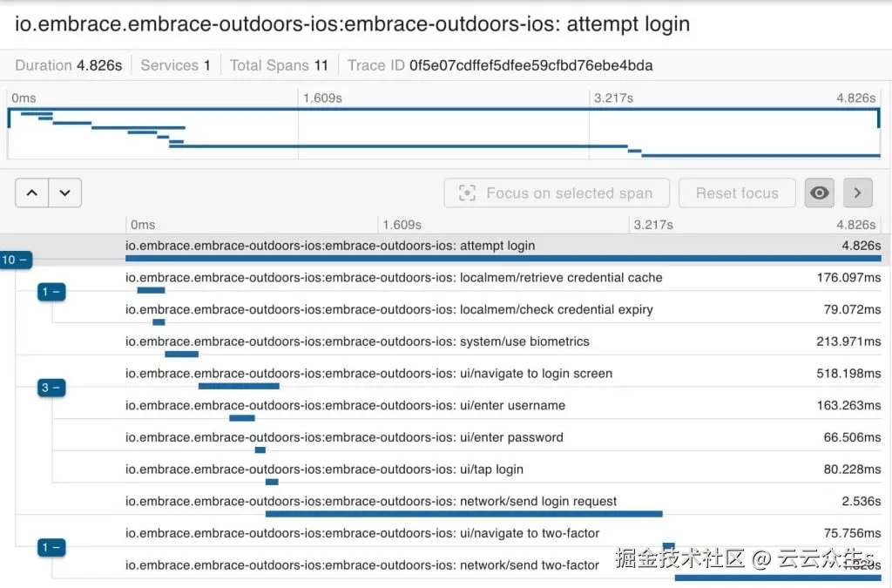Click the down arrow navigation button
The width and height of the screenshot is (892, 588).
click(x=65, y=193)
